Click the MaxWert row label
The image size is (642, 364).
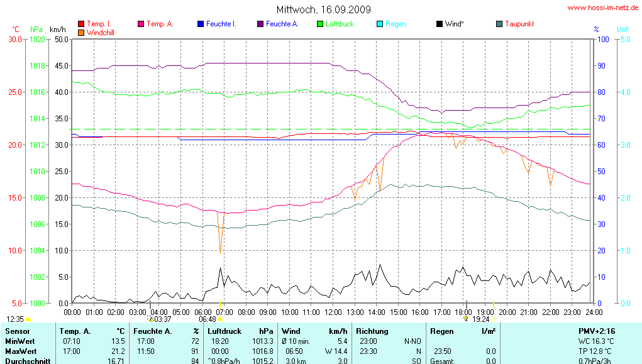19,351
